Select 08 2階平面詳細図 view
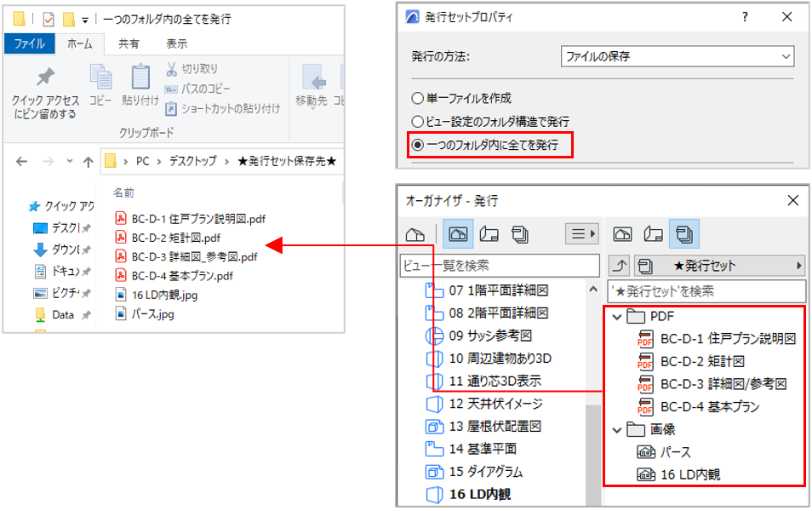The height and width of the screenshot is (511, 812). [x=488, y=313]
